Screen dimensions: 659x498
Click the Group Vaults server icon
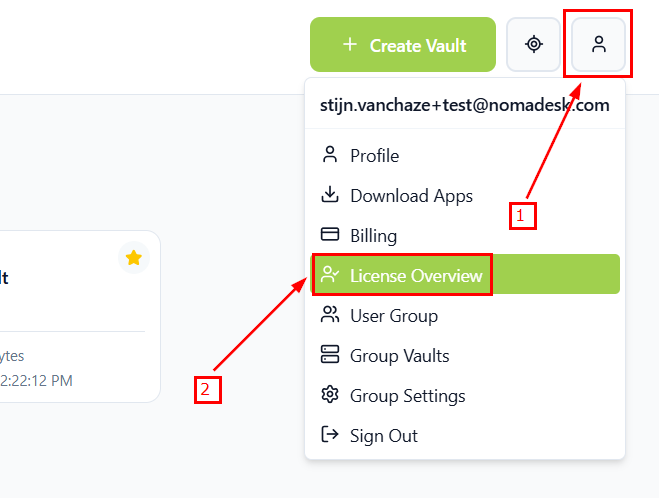(329, 355)
